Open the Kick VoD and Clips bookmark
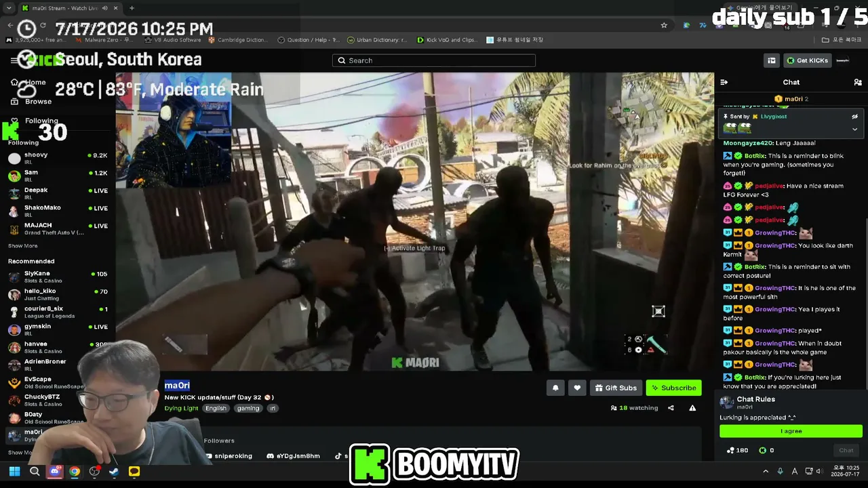This screenshot has height=488, width=868. tap(447, 40)
